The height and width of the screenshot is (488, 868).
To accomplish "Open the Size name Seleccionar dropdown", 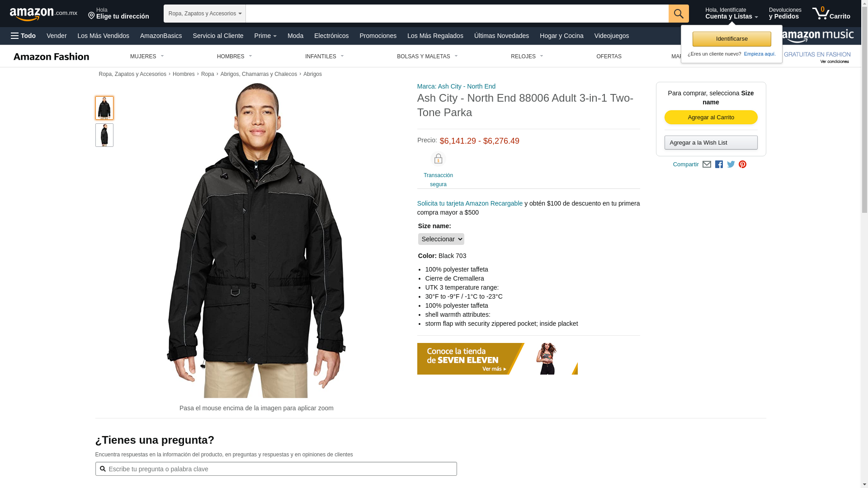I will click(x=441, y=239).
